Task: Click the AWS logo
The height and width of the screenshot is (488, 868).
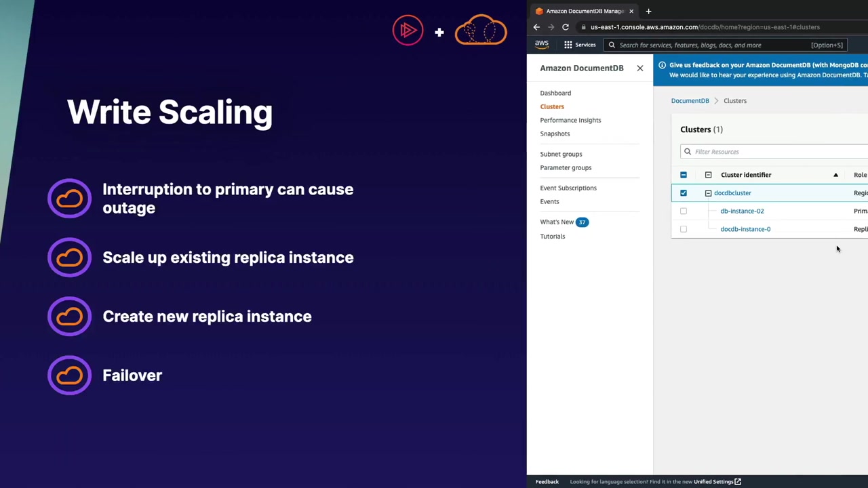Action: (542, 45)
